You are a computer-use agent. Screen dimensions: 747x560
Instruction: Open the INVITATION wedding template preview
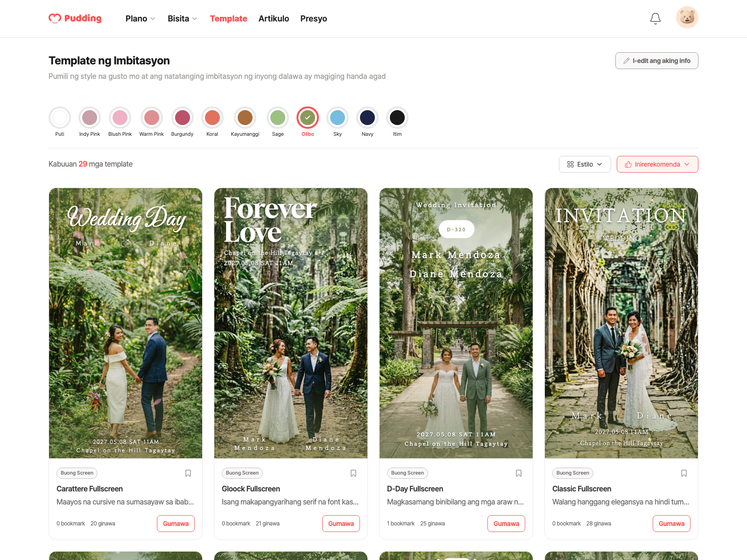click(x=621, y=323)
